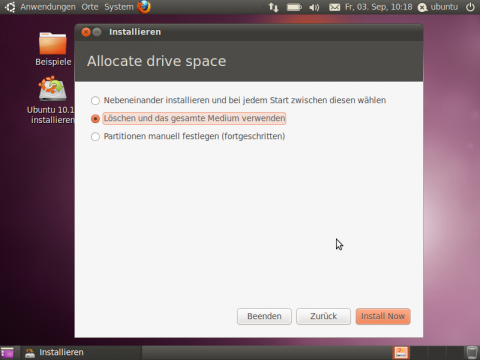Screen dimensions: 480x360
Task: Open the network connections indicator
Action: pyautogui.click(x=273, y=7)
